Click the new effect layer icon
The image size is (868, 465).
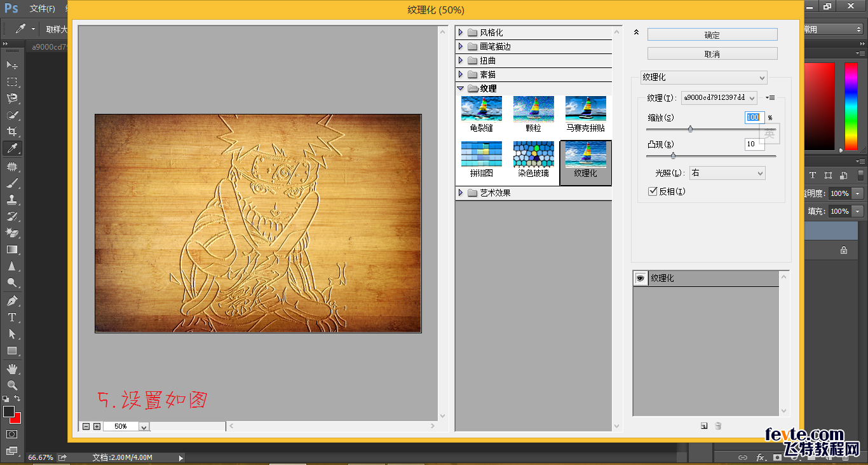704,426
